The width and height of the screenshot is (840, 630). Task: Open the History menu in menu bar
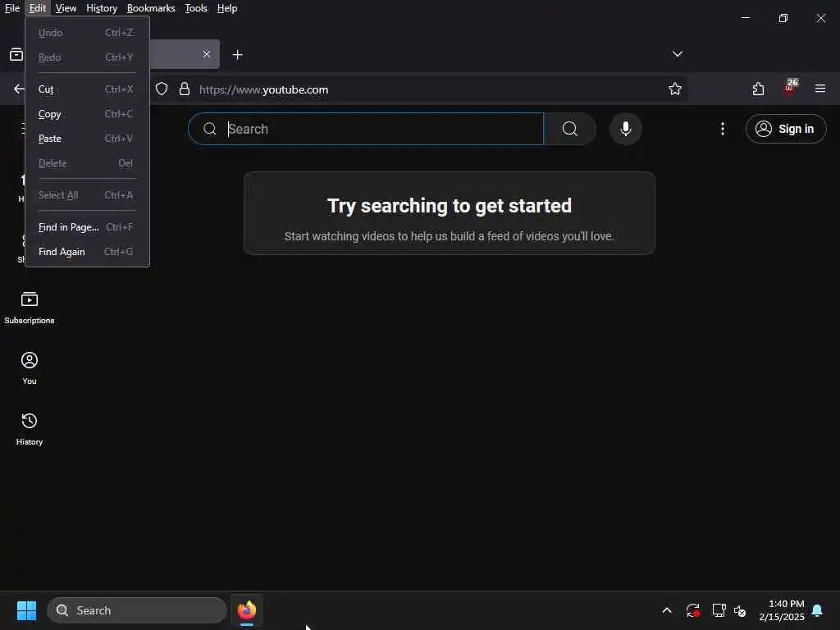(x=101, y=8)
